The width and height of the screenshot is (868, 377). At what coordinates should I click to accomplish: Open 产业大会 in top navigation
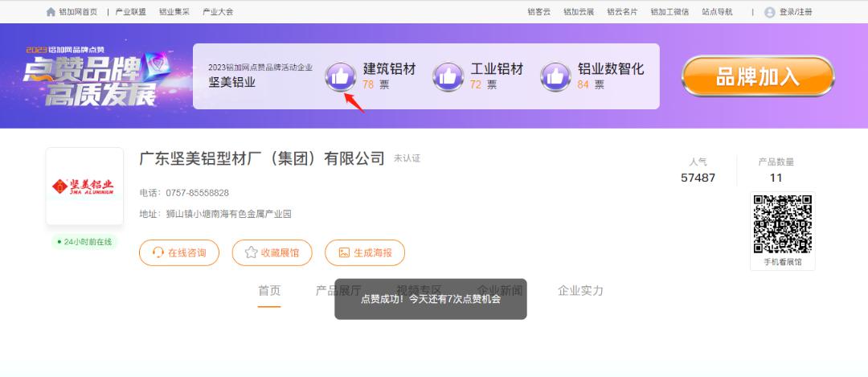pos(218,11)
